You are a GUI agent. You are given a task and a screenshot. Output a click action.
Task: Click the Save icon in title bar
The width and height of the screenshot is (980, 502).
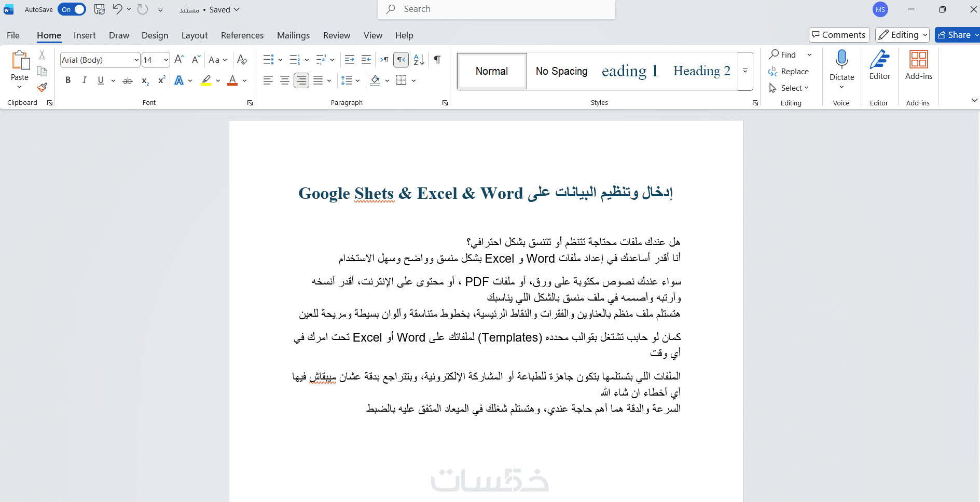point(100,9)
